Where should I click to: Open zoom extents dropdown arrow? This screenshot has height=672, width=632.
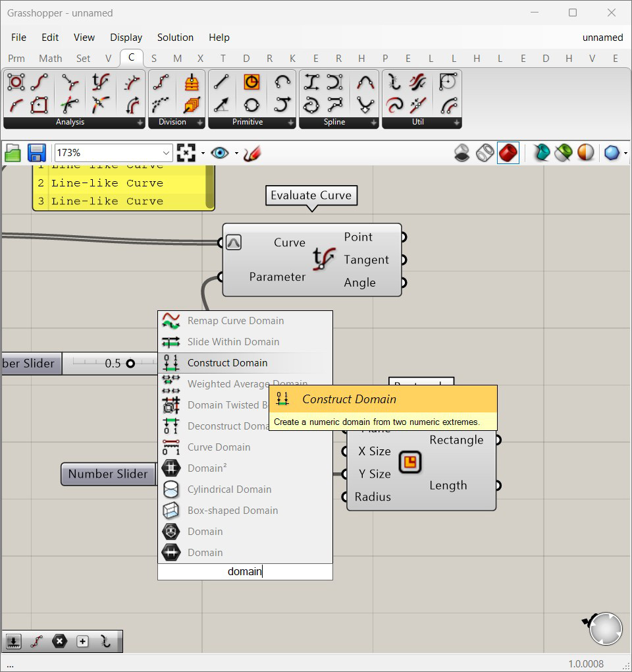203,153
